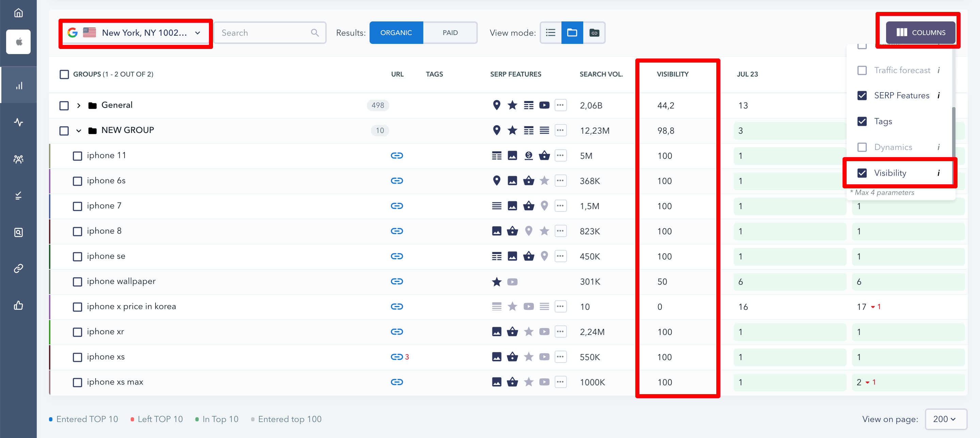The width and height of the screenshot is (980, 438).
Task: Select the ORGANIC results tab
Action: tap(396, 33)
